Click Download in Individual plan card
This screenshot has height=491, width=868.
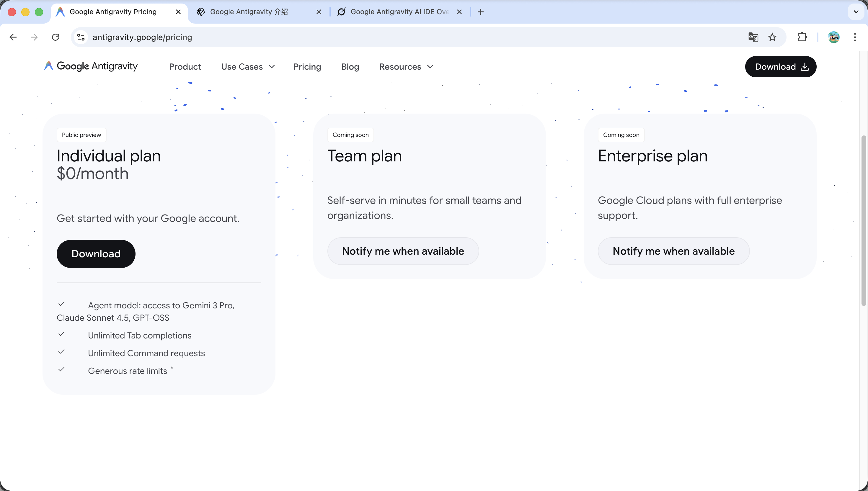(x=96, y=253)
